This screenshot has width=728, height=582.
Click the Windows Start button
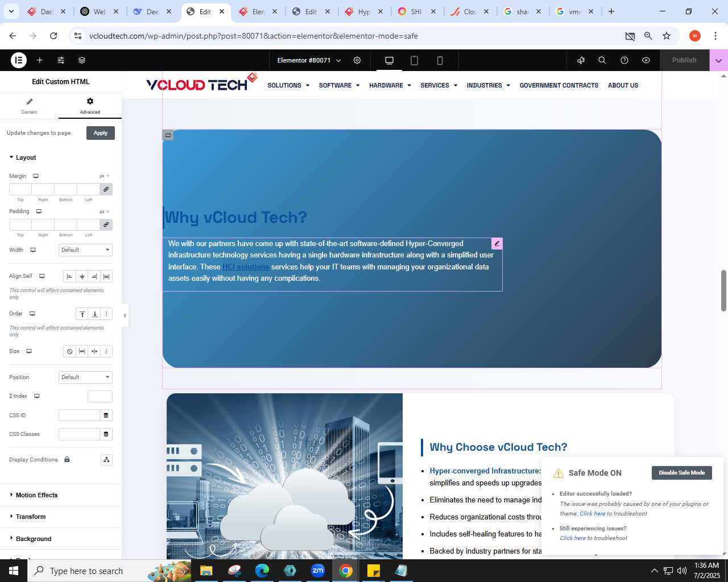point(14,571)
